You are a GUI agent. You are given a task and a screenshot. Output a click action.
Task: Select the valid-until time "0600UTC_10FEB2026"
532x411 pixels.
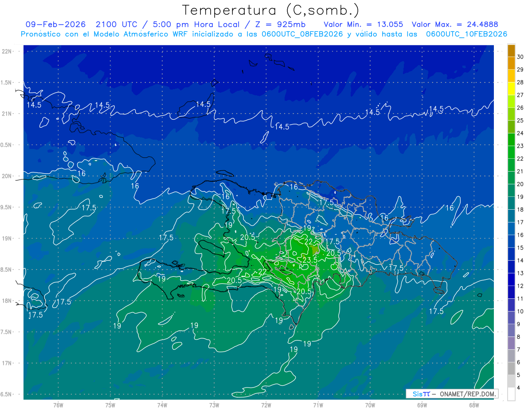(x=466, y=34)
